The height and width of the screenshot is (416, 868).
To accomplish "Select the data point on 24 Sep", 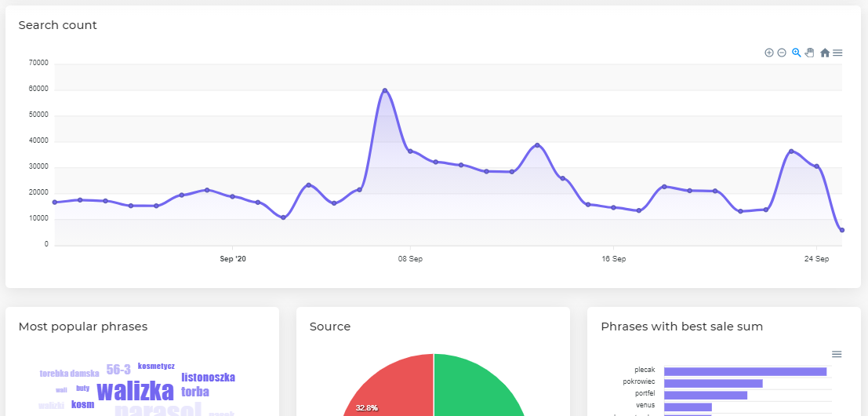I will (x=816, y=166).
